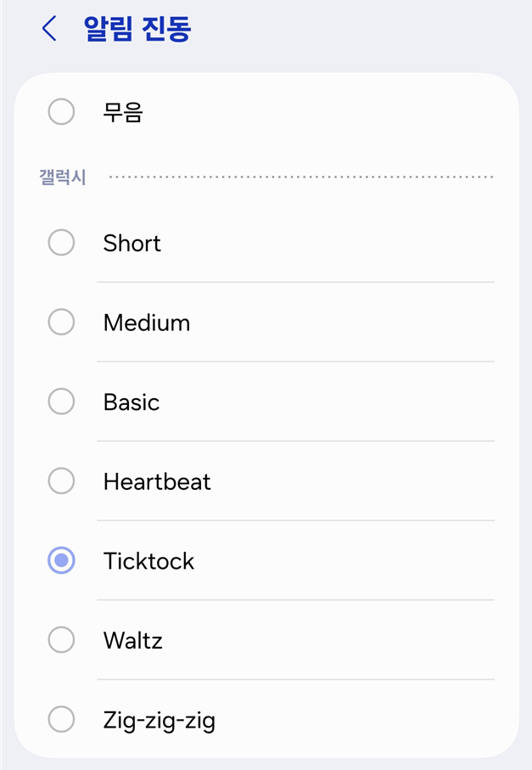
Task: Tap the Basic row to preview vibration
Action: pyautogui.click(x=255, y=402)
